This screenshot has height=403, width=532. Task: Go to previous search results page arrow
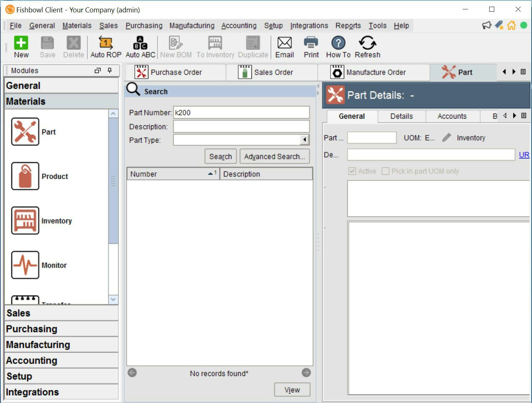tap(132, 373)
